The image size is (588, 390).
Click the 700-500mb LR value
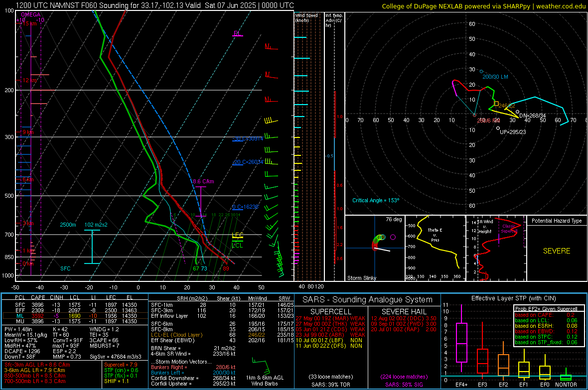(x=35, y=381)
